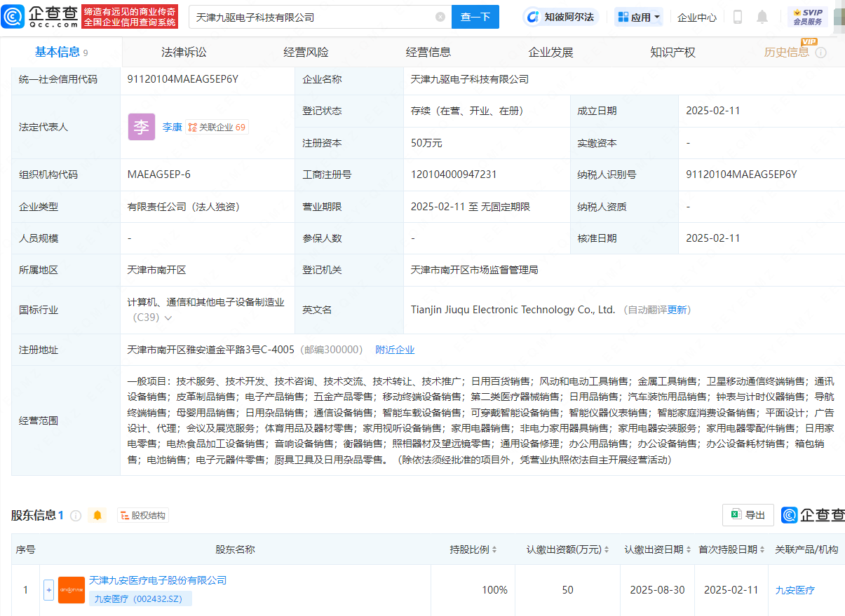The image size is (845, 616).
Task: Click the 查一下 search button
Action: [x=475, y=17]
